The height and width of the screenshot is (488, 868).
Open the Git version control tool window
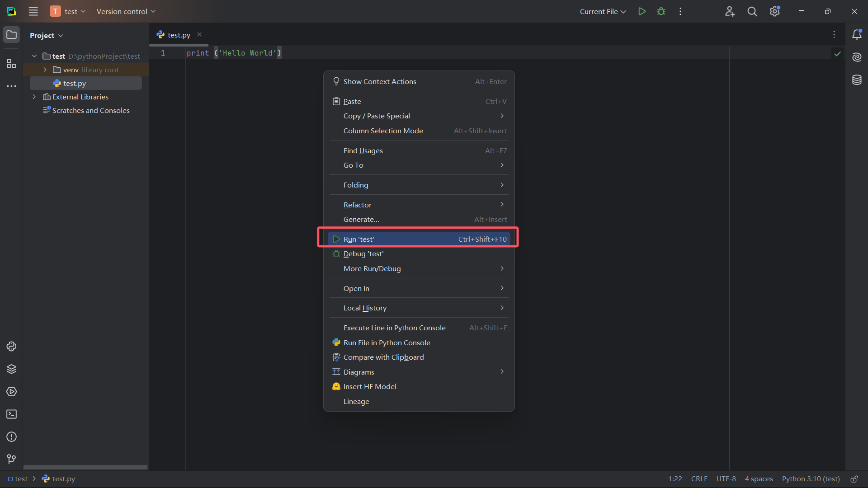pos(11,459)
